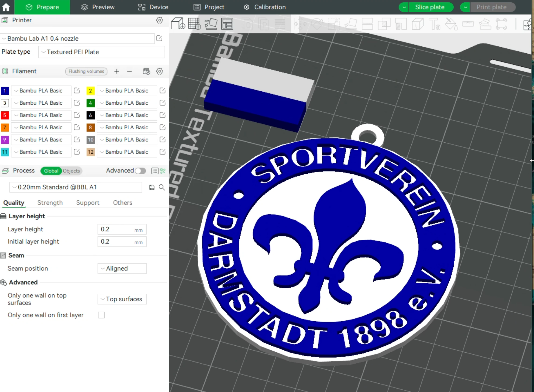Viewport: 534px width, 392px height.
Task: Open the Cut tool
Action: pyautogui.click(x=418, y=24)
